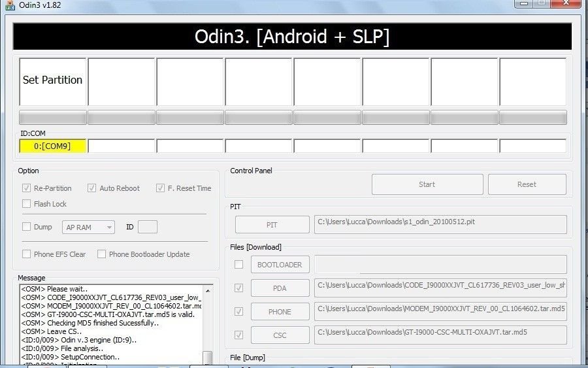Tick the checkbox beside the BOOTLOADER button
588x368 pixels.
238,265
